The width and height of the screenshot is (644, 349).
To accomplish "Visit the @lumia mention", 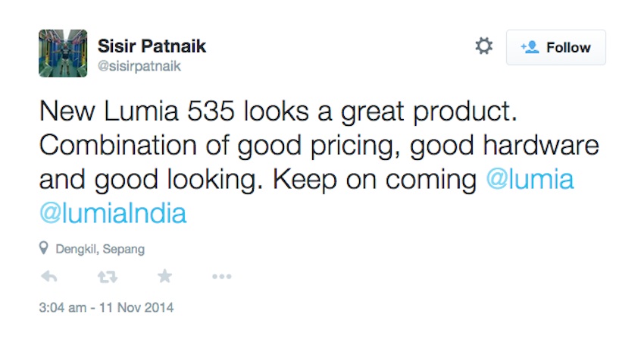I will 530,180.
